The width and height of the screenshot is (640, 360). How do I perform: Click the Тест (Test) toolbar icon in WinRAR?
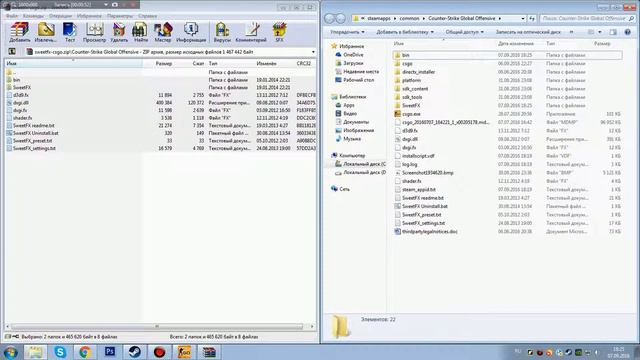click(x=70, y=33)
